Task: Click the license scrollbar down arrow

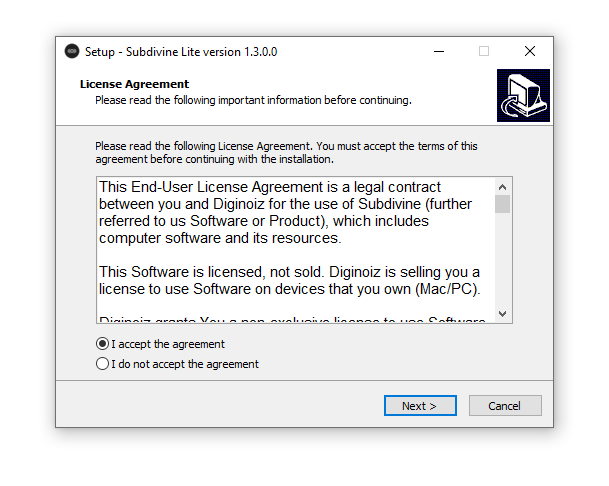Action: point(503,314)
